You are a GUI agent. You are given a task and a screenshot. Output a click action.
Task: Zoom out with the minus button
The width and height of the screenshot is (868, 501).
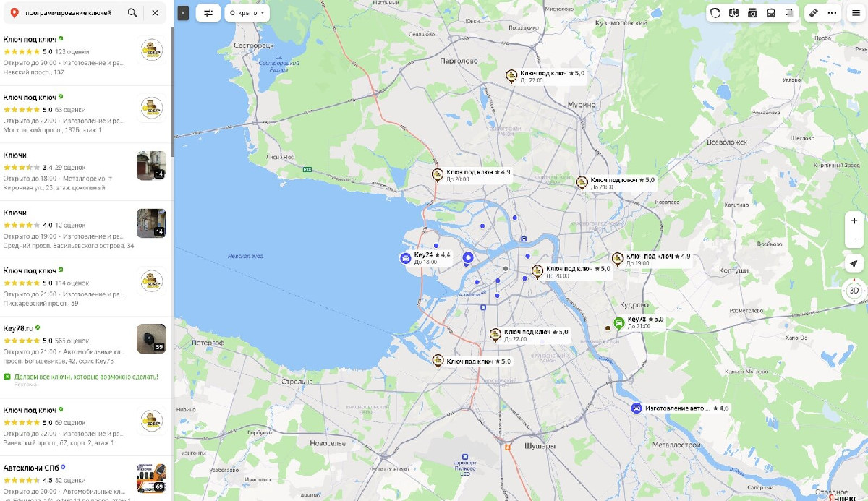pos(854,239)
